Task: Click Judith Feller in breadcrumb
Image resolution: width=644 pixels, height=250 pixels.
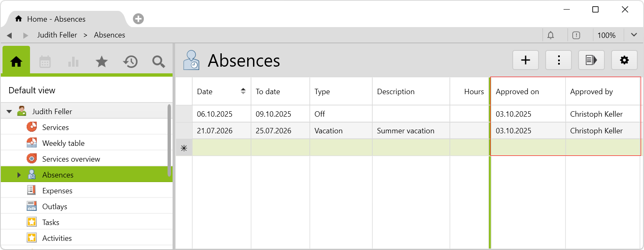Action: (x=57, y=35)
